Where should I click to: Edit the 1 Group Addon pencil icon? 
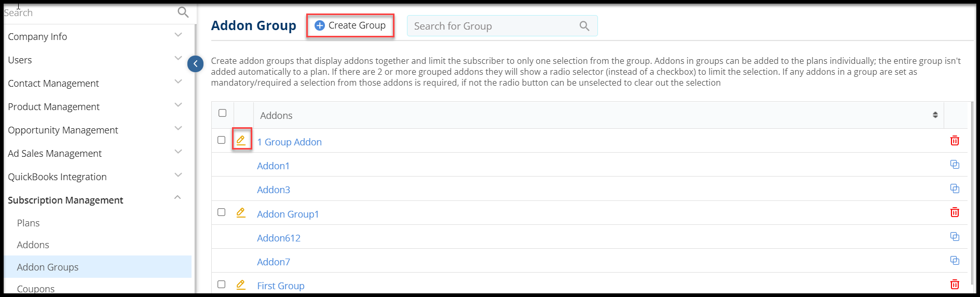point(241,140)
